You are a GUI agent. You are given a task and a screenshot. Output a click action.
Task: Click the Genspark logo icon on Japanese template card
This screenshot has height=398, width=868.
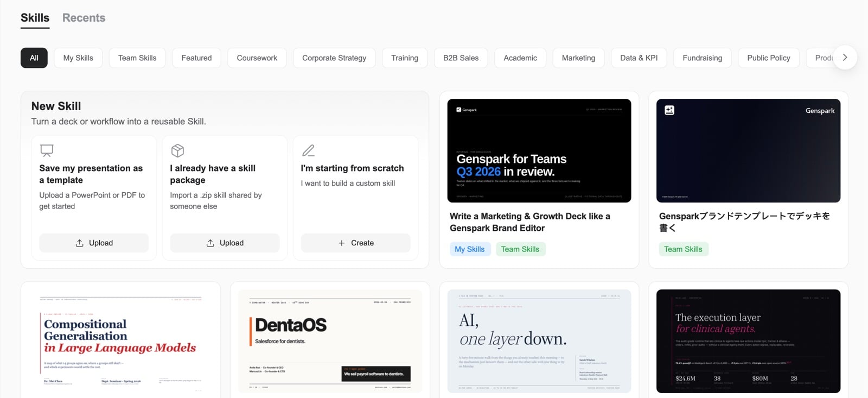(669, 110)
